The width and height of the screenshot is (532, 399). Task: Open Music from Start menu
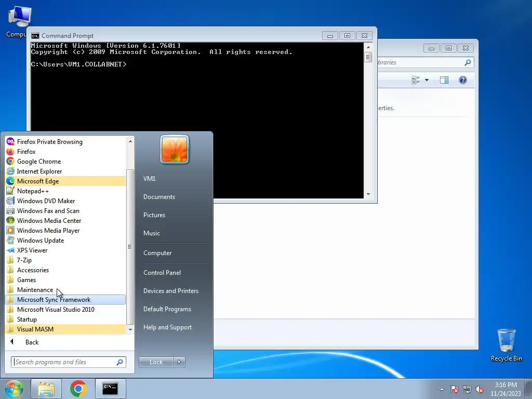(151, 233)
